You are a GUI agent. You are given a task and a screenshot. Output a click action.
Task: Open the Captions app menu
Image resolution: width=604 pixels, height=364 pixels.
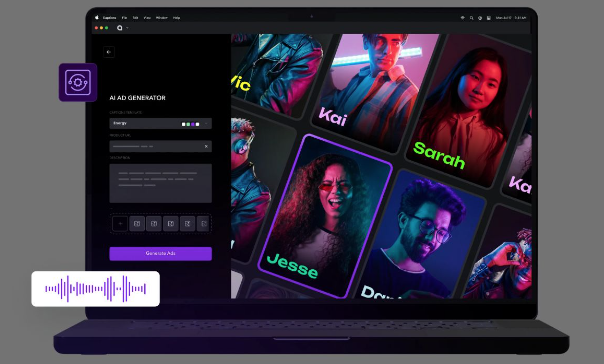[110, 18]
